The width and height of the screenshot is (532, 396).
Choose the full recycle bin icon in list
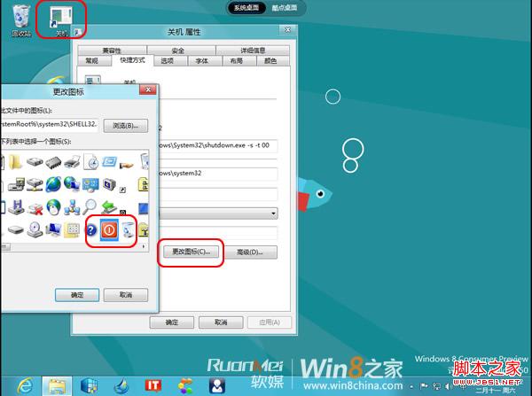point(128,229)
